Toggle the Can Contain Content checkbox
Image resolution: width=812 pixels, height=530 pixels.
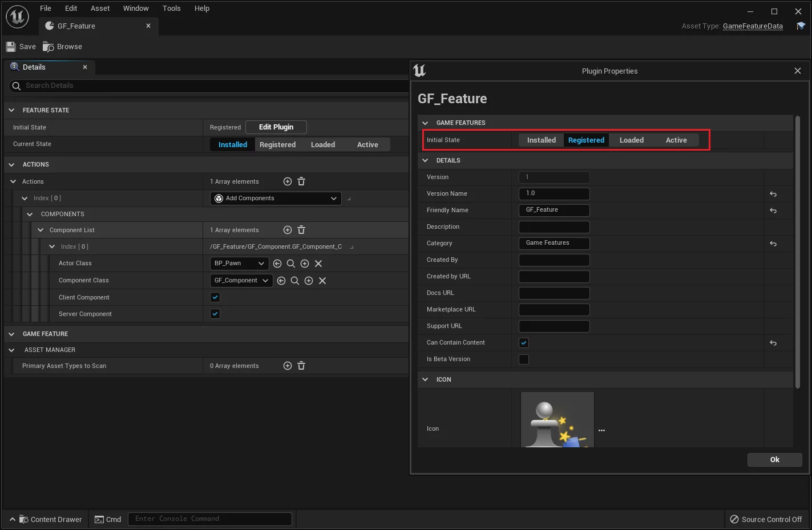click(x=524, y=343)
